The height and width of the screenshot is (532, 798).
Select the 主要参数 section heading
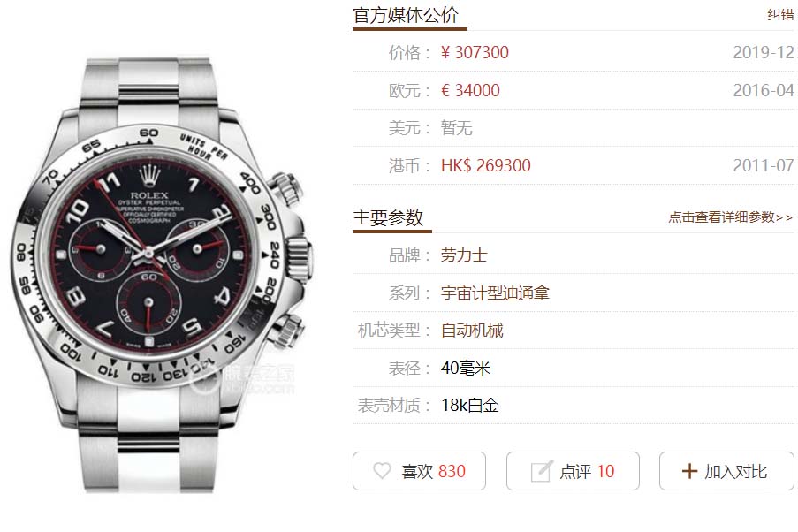click(388, 217)
